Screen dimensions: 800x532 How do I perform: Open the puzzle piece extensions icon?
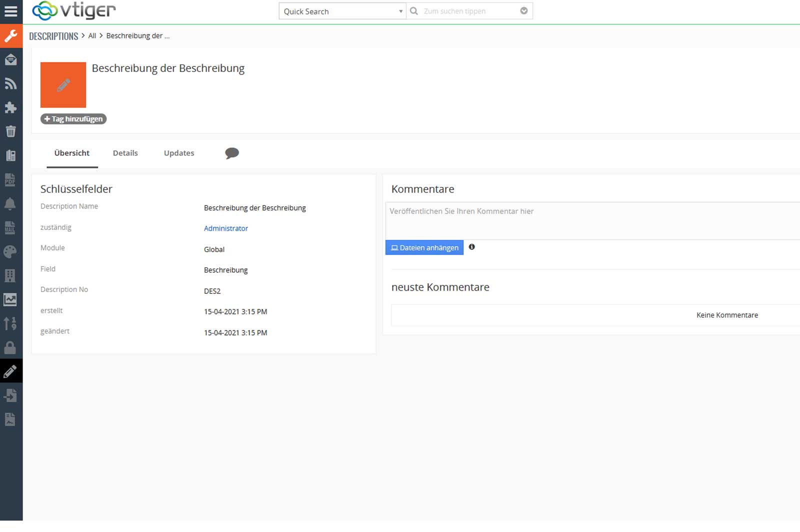pos(10,107)
